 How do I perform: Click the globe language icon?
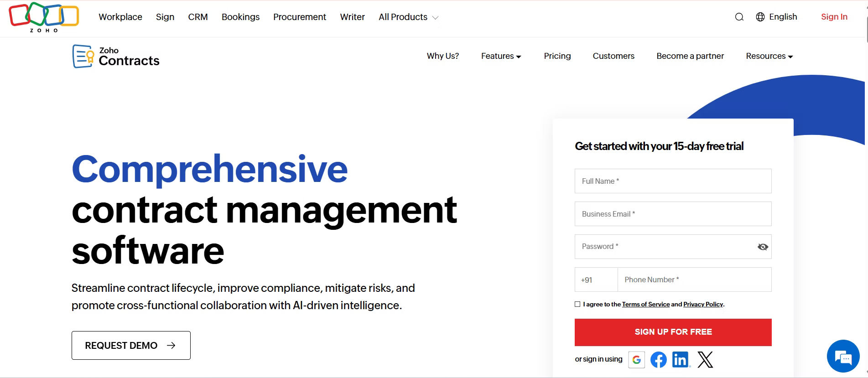point(760,17)
